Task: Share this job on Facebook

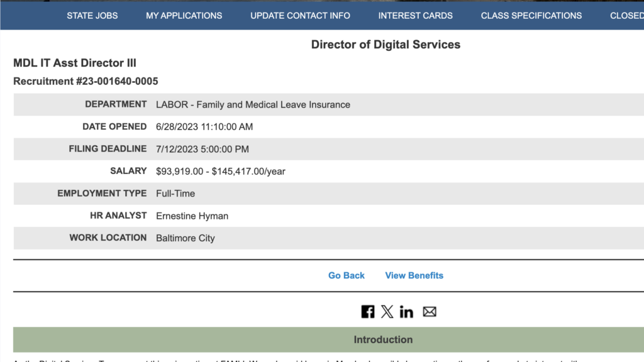Action: [x=368, y=312]
